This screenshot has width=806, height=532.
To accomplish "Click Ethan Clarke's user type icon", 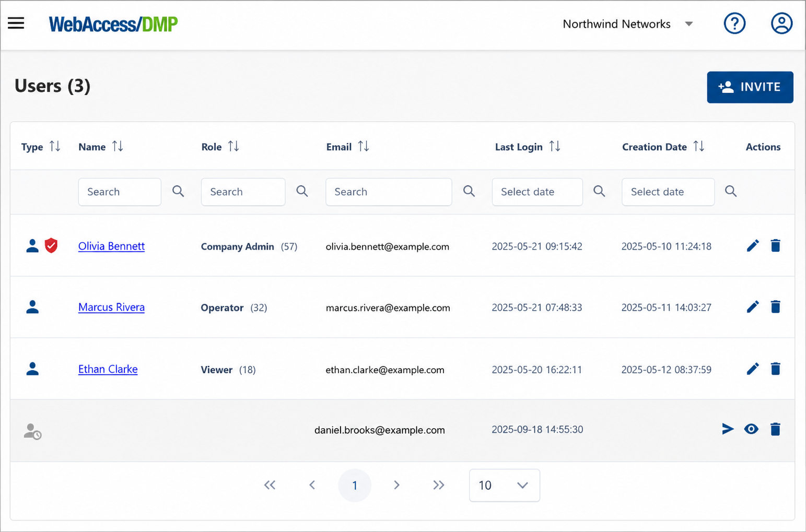I will coord(32,369).
